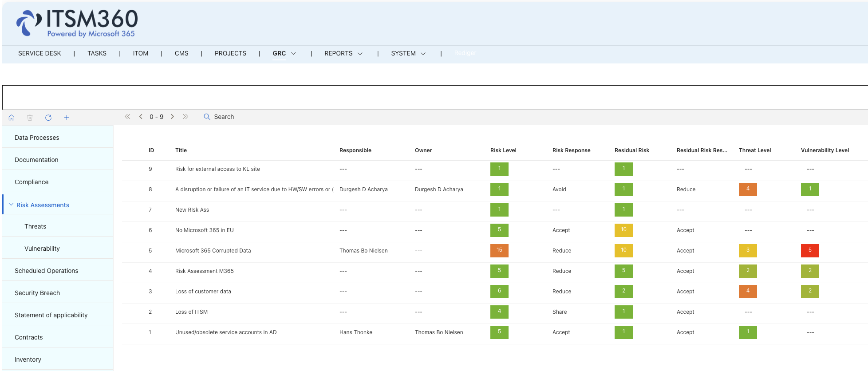Go to the next page arrow
The height and width of the screenshot is (371, 868).
coord(172,117)
